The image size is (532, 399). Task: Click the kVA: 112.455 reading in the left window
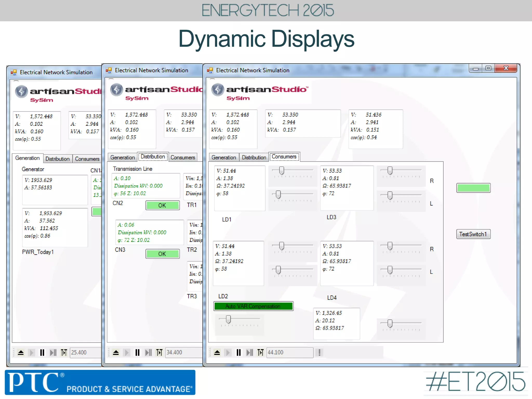(x=41, y=228)
